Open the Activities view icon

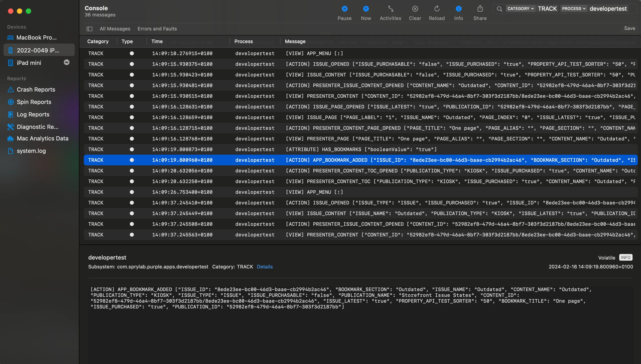point(390,9)
